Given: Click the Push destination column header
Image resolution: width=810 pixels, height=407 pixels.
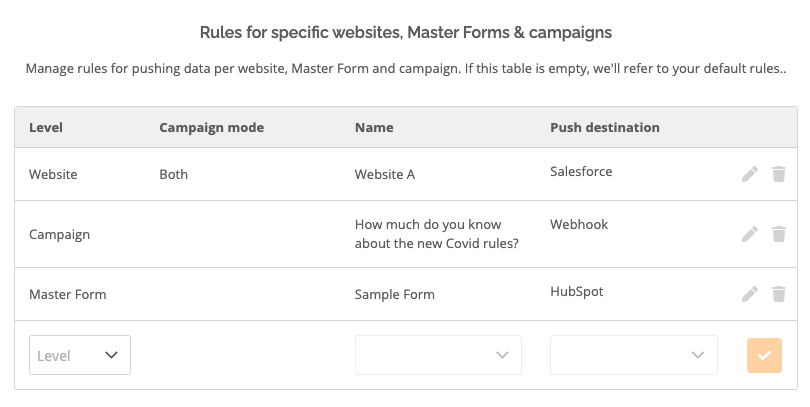Looking at the screenshot, I should coord(604,128).
